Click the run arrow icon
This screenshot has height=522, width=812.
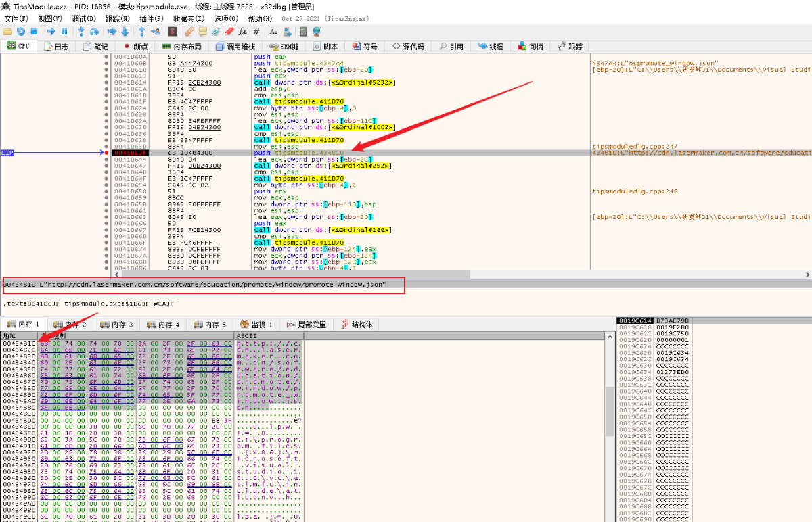pyautogui.click(x=51, y=31)
